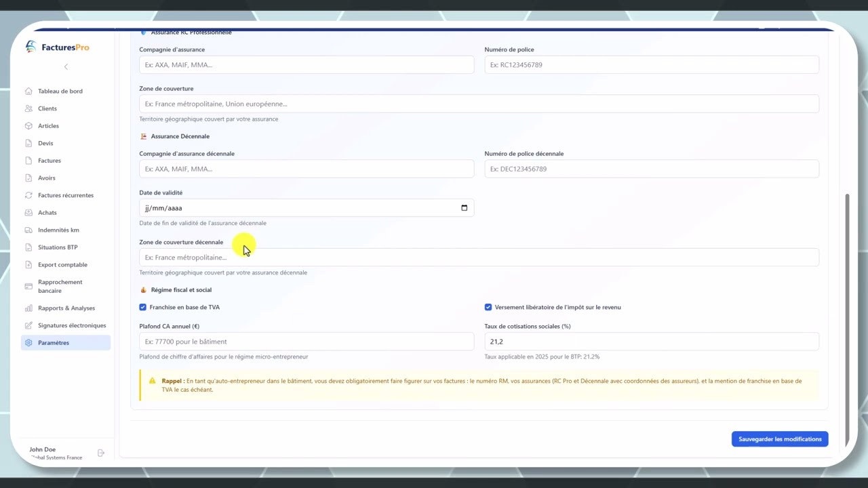The image size is (868, 488).
Task: Open Tableau de bord menu item
Action: (x=65, y=91)
